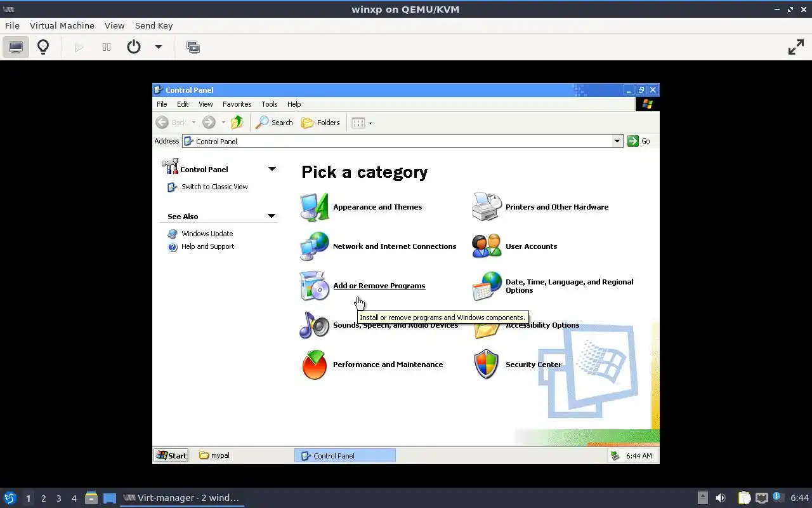Screen dimensions: 812x508
Task: Toggle the Folders pane button
Action: (321, 123)
